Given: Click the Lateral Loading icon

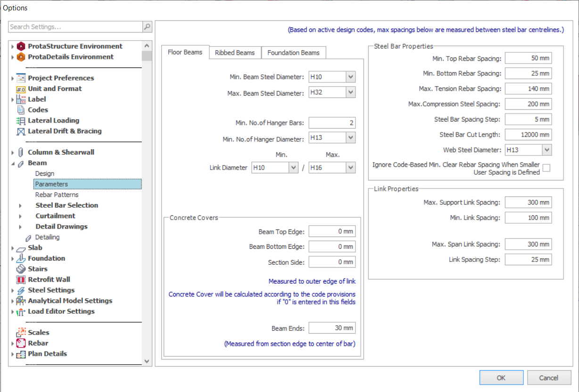Looking at the screenshot, I should click(21, 121).
